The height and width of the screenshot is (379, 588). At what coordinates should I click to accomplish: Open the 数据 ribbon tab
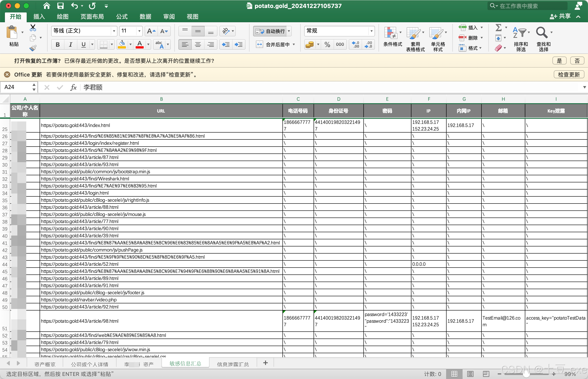(145, 16)
